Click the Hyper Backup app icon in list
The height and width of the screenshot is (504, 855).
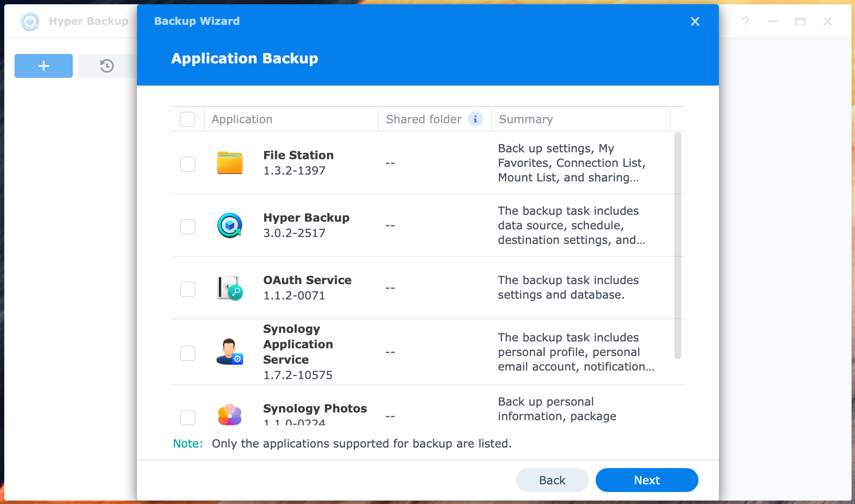(230, 225)
